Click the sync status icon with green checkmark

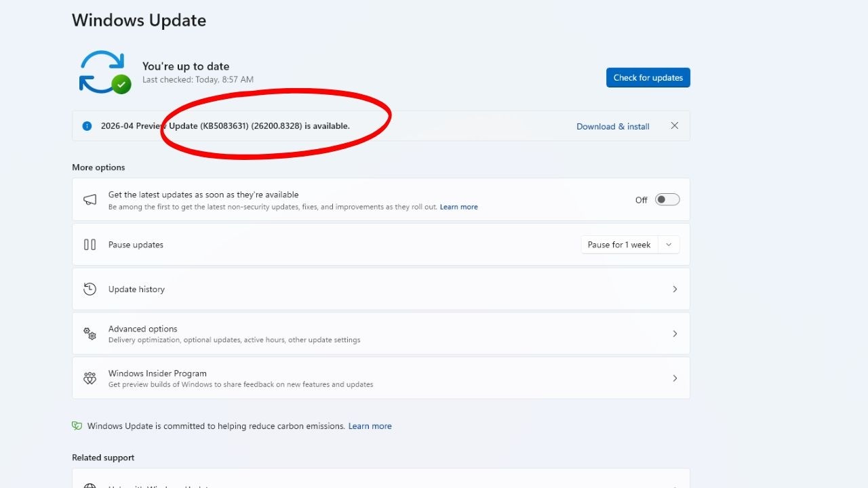105,72
